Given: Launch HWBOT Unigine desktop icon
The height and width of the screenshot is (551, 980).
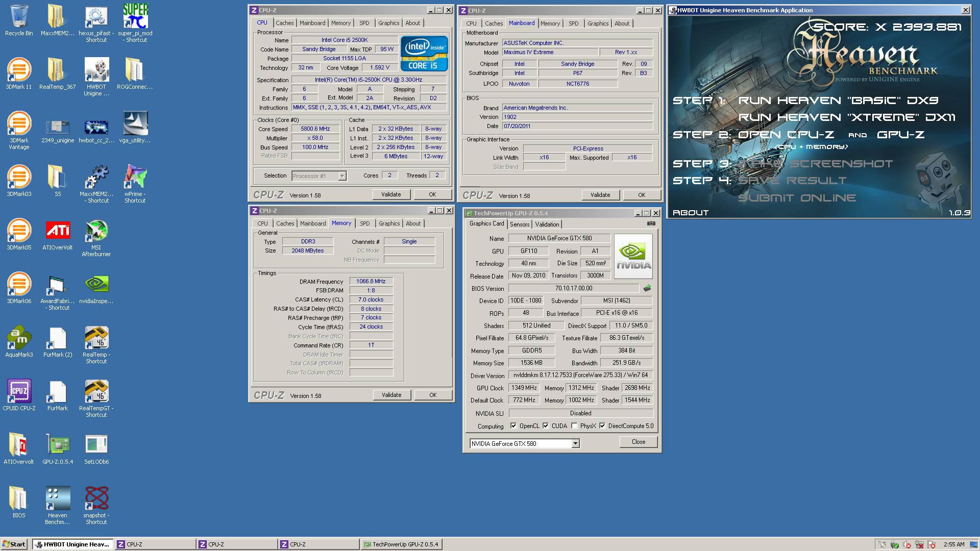Looking at the screenshot, I should tap(96, 70).
